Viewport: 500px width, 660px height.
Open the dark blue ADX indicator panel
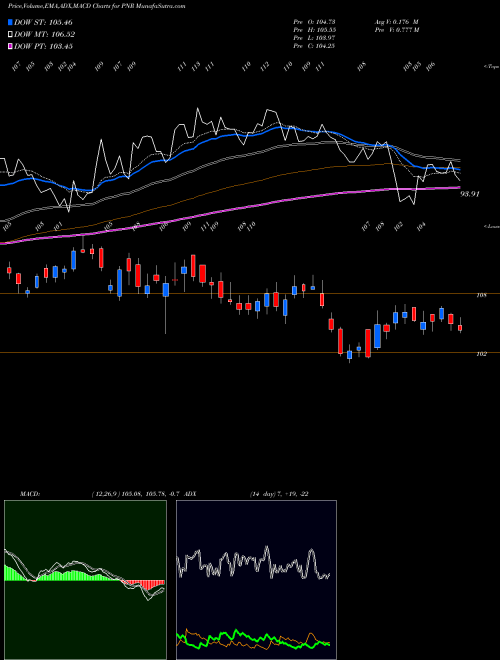pyautogui.click(x=256, y=580)
